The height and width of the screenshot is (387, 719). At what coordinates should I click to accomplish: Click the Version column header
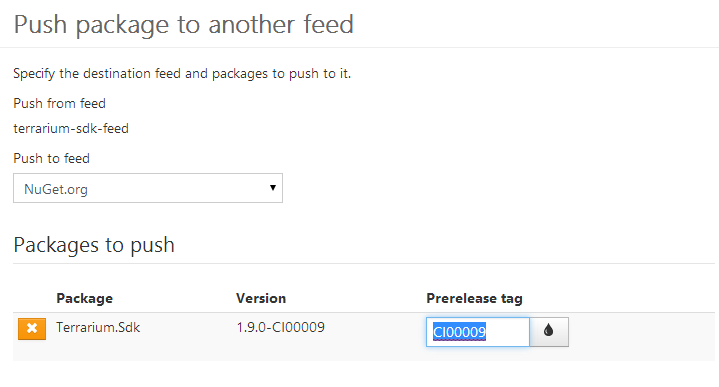261,299
